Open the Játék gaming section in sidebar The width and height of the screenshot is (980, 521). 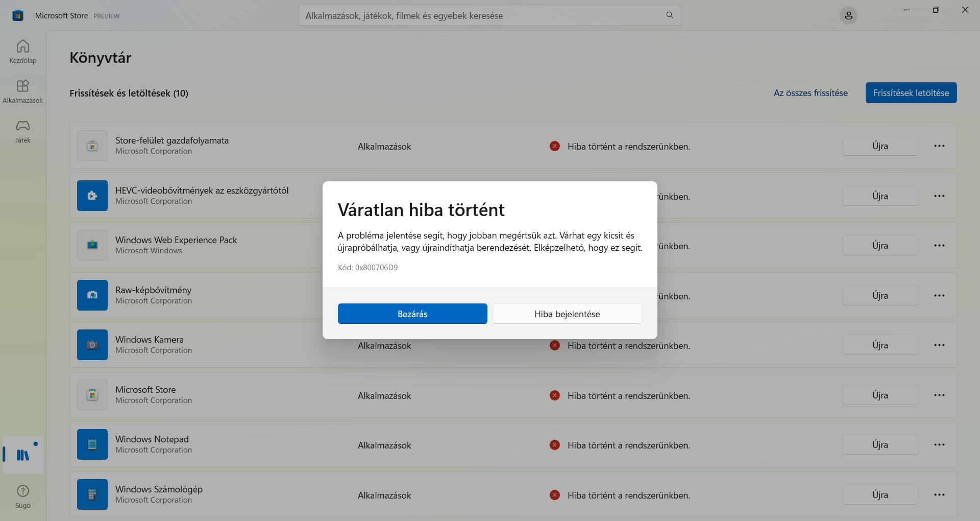pos(23,131)
